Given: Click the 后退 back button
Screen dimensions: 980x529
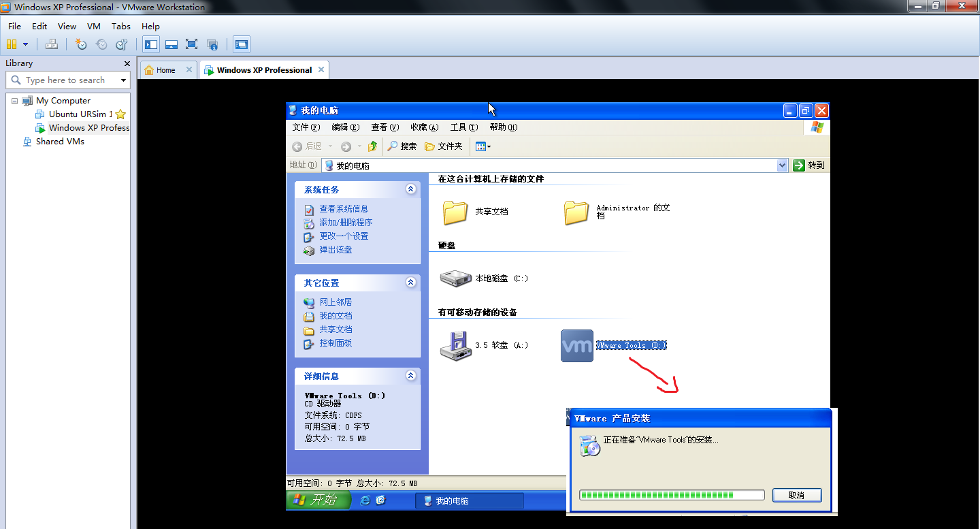Looking at the screenshot, I should point(307,146).
